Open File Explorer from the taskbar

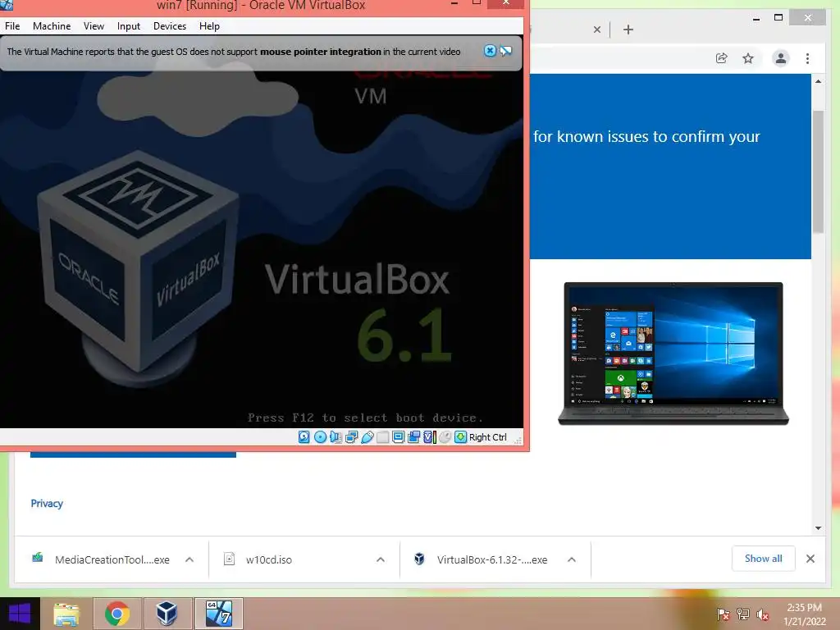[66, 614]
